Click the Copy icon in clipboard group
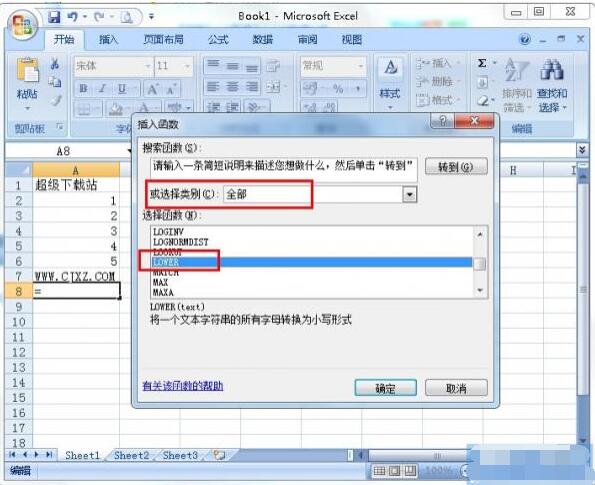This screenshot has width=595, height=485. pos(55,82)
